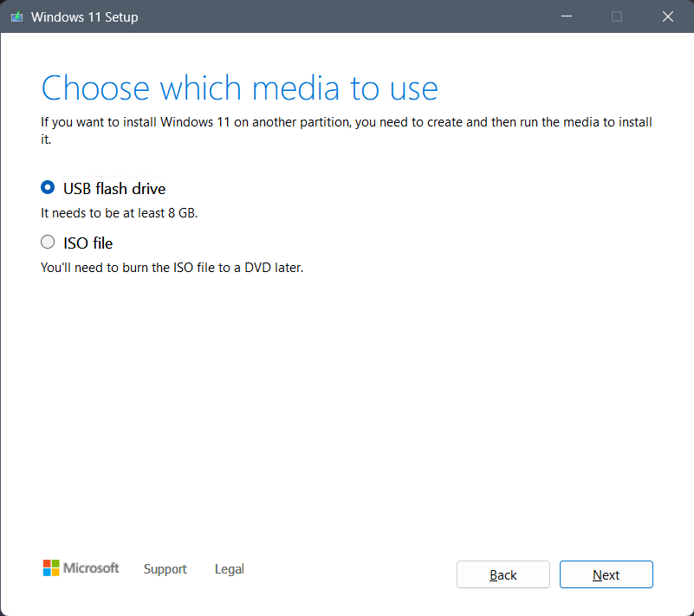Click Back to return to previous step

coord(503,574)
